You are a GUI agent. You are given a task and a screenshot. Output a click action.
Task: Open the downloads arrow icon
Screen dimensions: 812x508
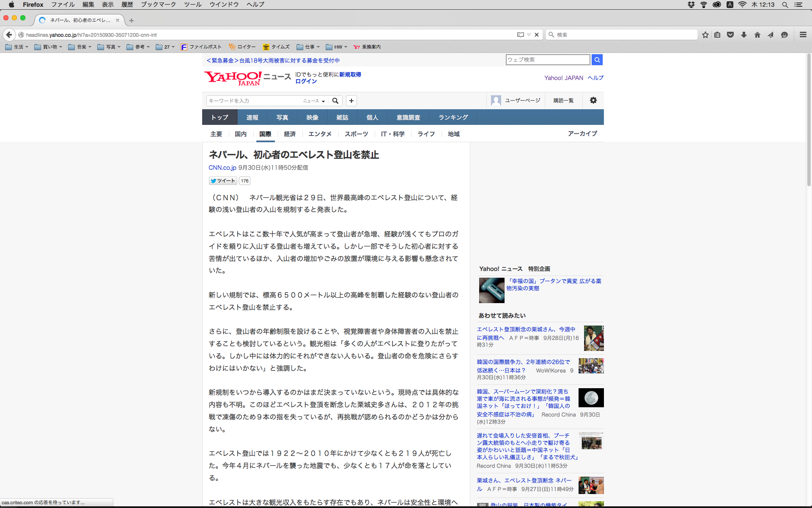[x=744, y=35]
